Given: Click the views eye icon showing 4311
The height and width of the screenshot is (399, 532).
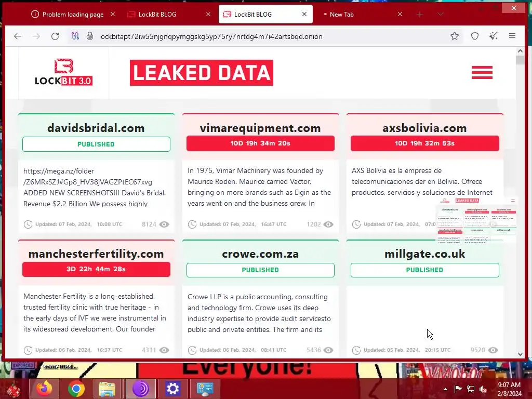Looking at the screenshot, I should pyautogui.click(x=164, y=350).
